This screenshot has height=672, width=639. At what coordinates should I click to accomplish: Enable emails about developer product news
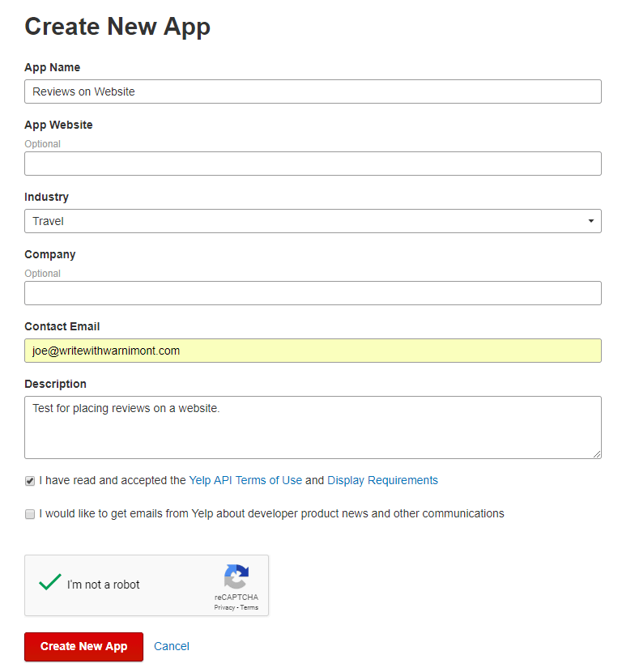(29, 513)
